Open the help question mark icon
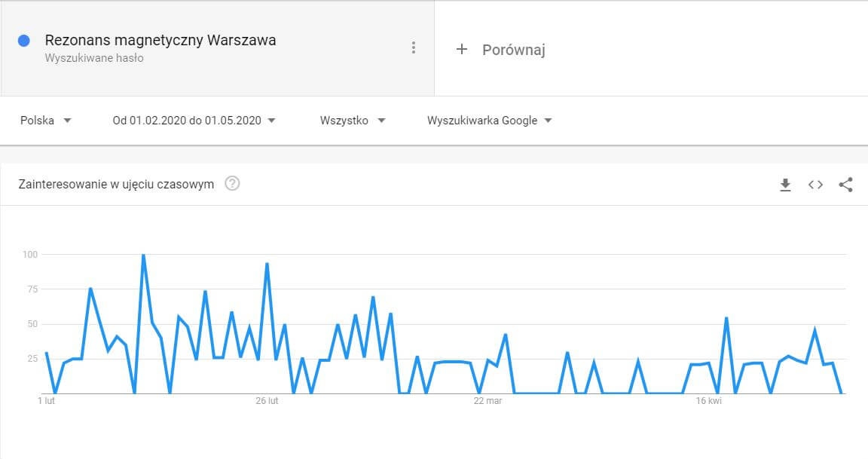 click(x=233, y=183)
